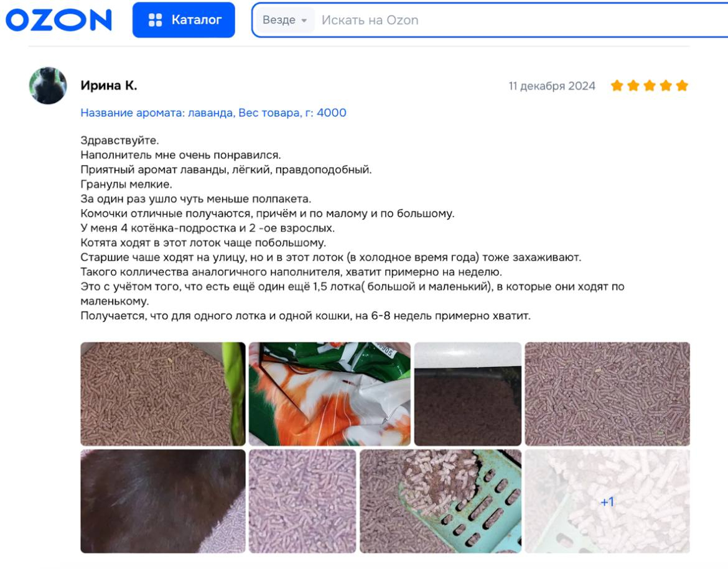The height and width of the screenshot is (569, 728).
Task: Show more photos via +1 thumbnail
Action: pyautogui.click(x=607, y=501)
